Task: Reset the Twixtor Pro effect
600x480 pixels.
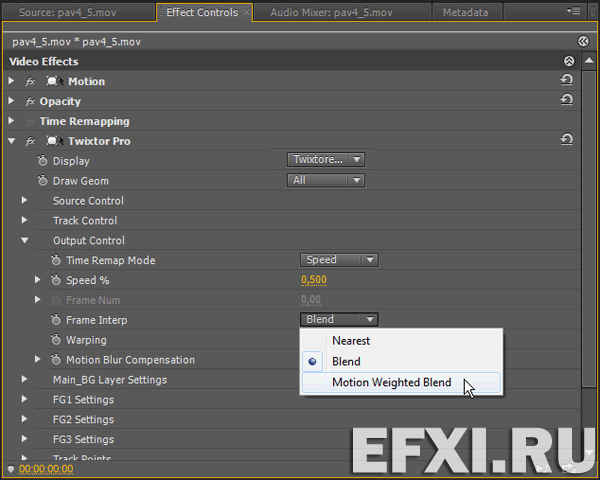Action: coord(567,139)
